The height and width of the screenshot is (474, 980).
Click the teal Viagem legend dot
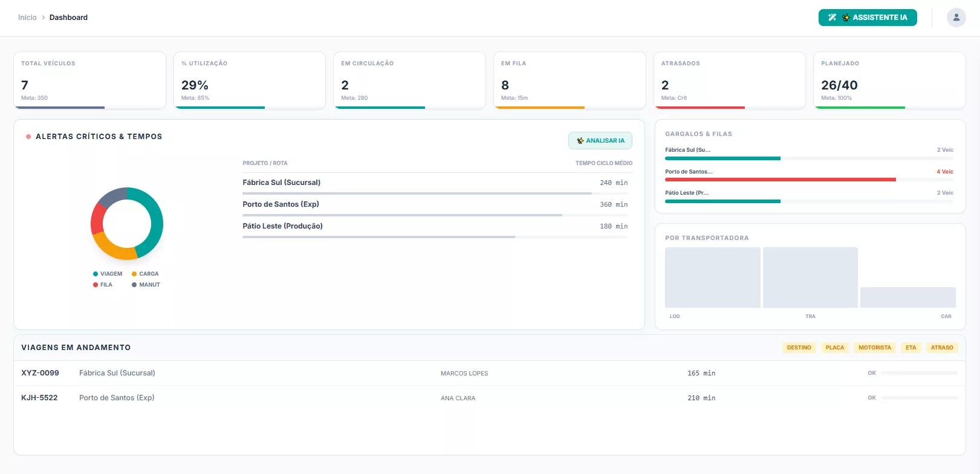96,274
